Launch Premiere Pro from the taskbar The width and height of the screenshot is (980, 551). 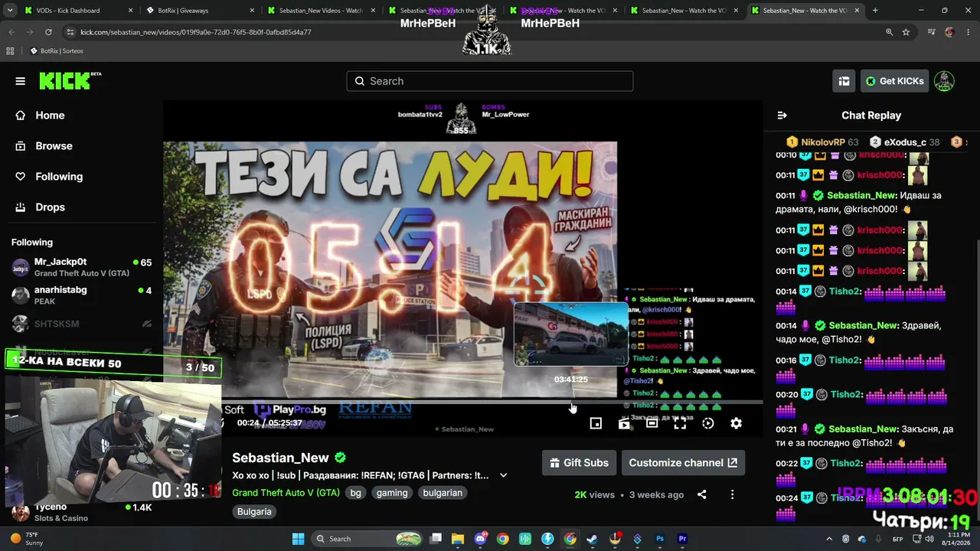tap(682, 539)
